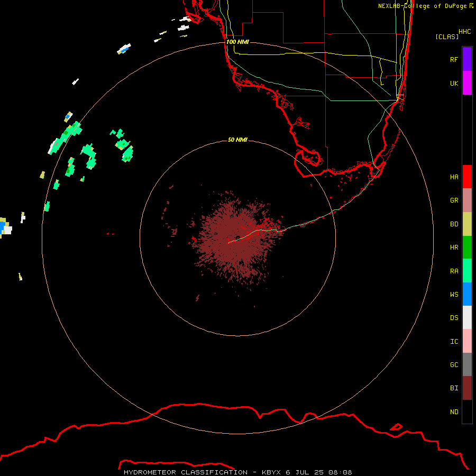Click the IC pink legend swatch
This screenshot has width=476, height=476.
(467, 341)
